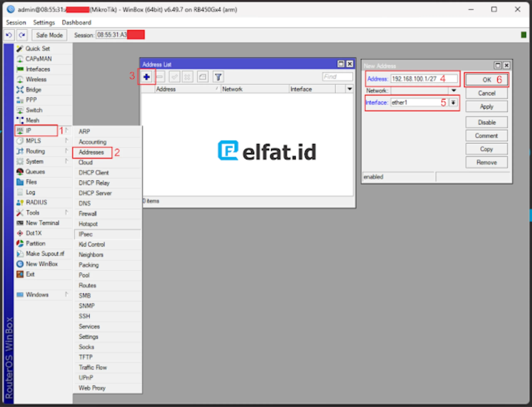
Task: Sort by Network column header
Action: [x=255, y=89]
